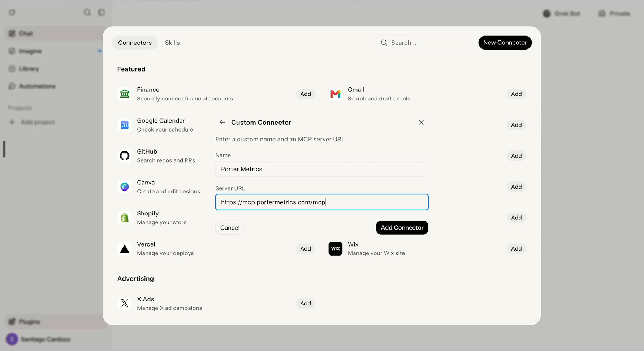Screen dimensions: 644x351
Task: Select the Connectors tab
Action: point(135,43)
